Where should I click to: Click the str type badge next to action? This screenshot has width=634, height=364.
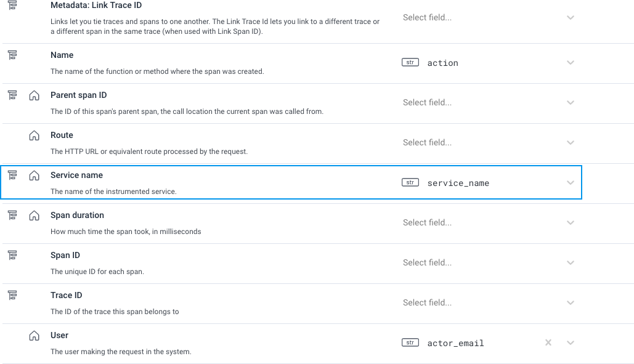(x=410, y=62)
